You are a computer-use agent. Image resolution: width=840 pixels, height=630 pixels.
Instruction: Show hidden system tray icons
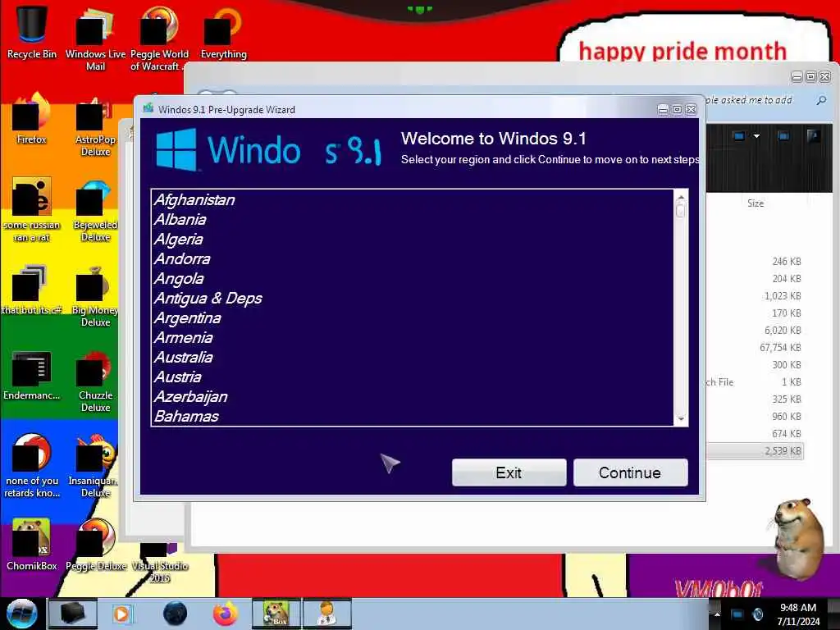coord(717,614)
